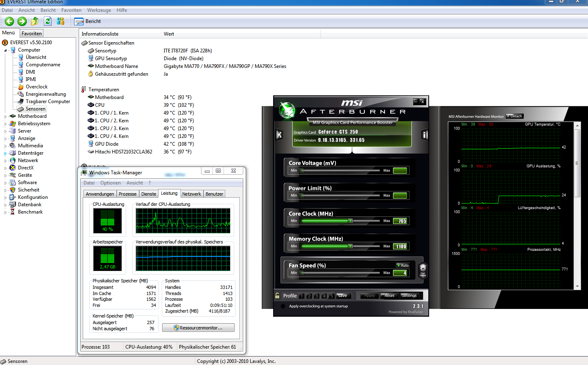This screenshot has width=588, height=365.
Task: Open the EVEREST Datei menu
Action: (x=7, y=10)
